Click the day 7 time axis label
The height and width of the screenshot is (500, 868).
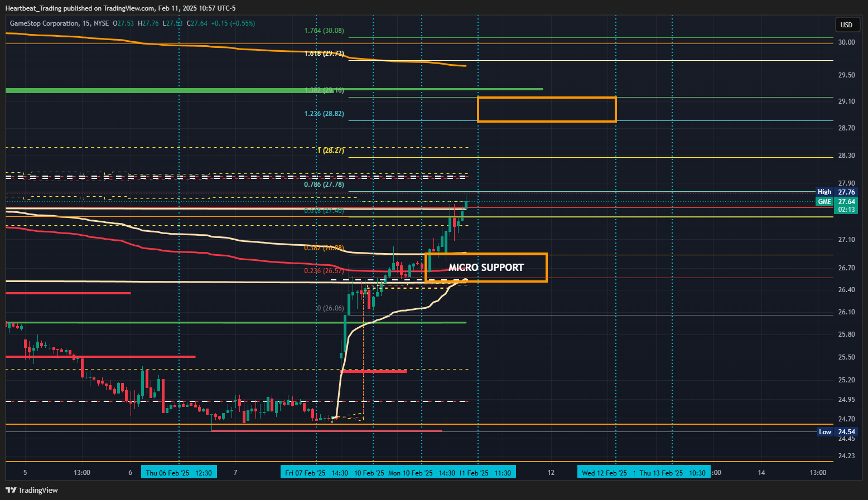[x=235, y=473]
